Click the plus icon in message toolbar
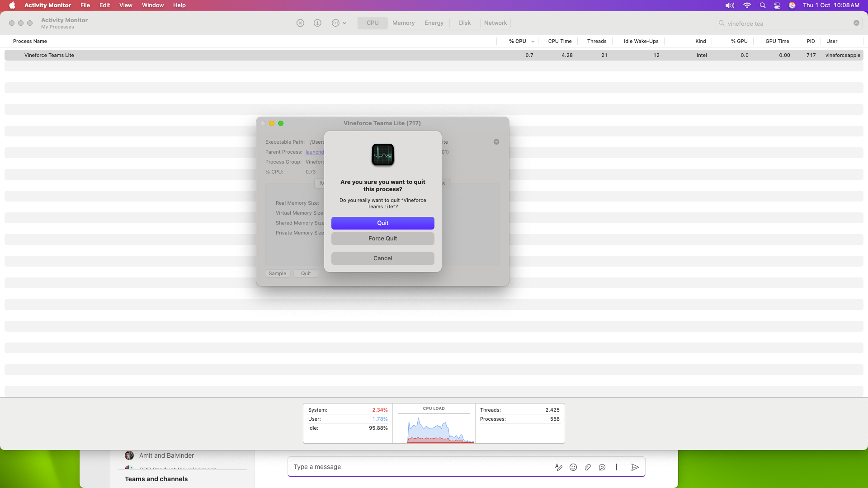868x488 pixels. pyautogui.click(x=616, y=467)
